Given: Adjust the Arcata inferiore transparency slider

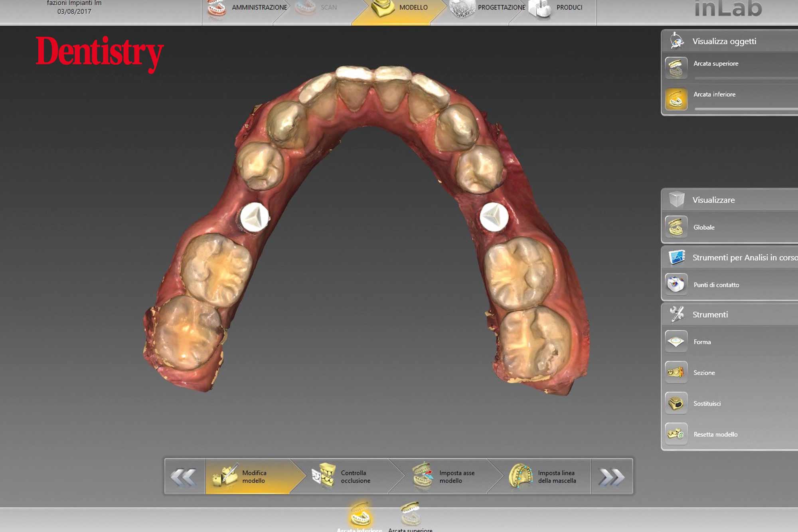Looking at the screenshot, I should click(x=746, y=109).
